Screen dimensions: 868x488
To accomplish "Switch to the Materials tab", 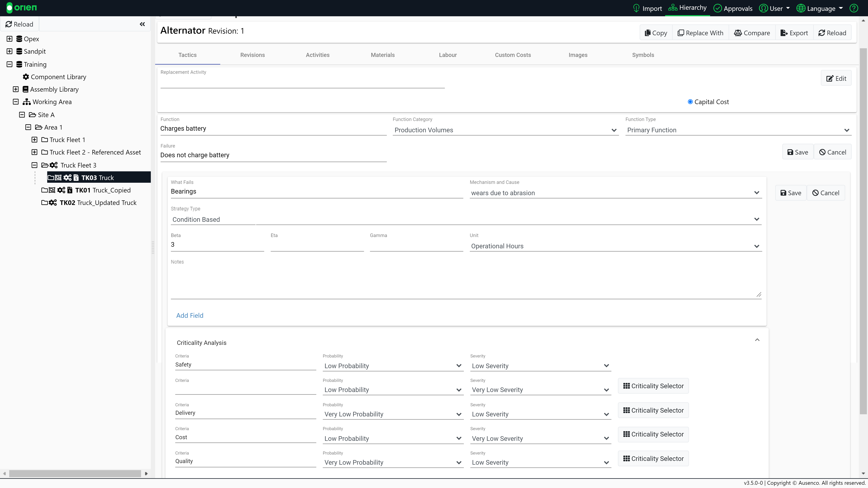I will click(x=382, y=55).
